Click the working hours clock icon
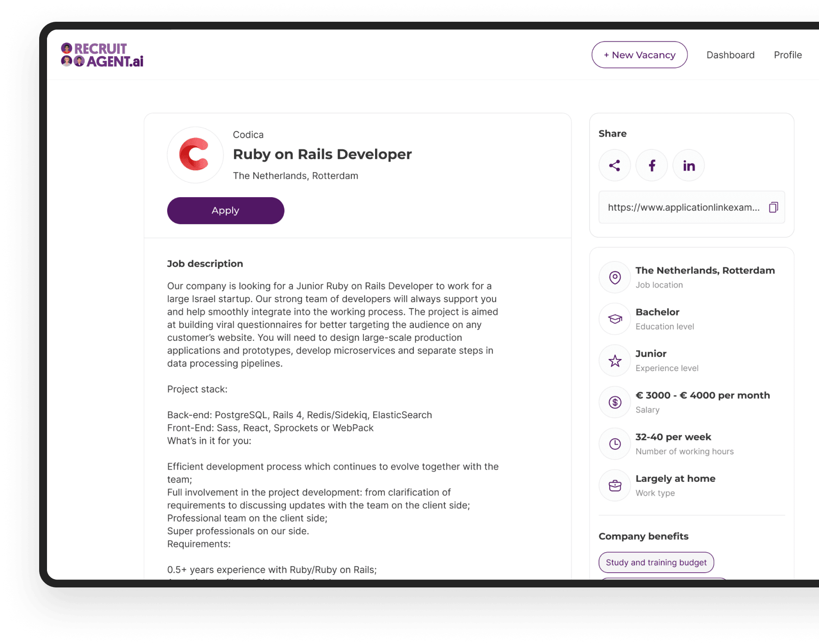The width and height of the screenshot is (819, 644). (614, 444)
